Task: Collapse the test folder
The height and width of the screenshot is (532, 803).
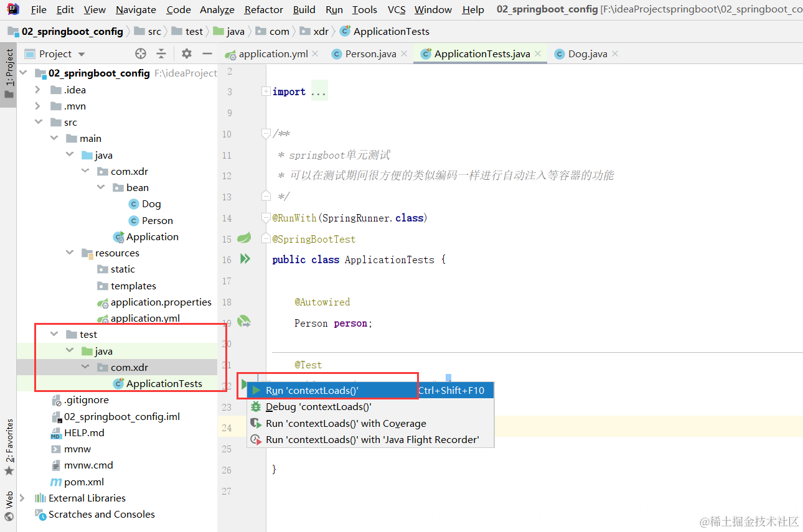Action: [x=54, y=335]
